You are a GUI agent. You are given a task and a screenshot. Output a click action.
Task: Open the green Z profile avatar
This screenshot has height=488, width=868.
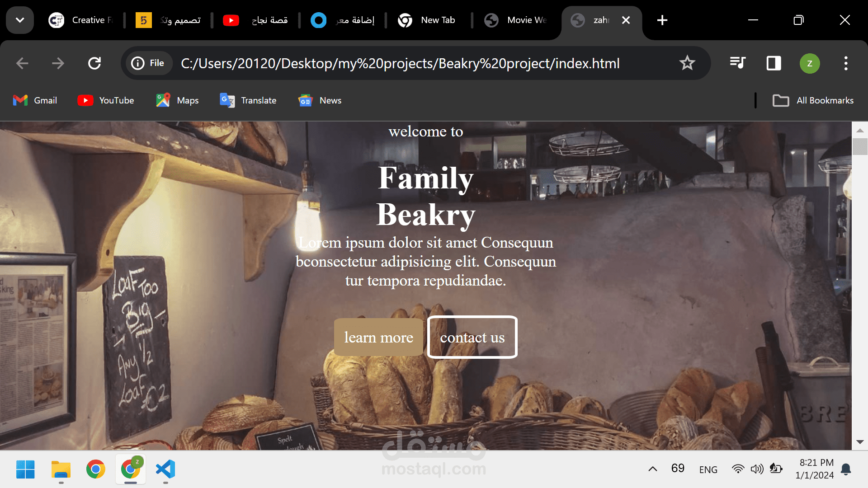click(x=809, y=63)
